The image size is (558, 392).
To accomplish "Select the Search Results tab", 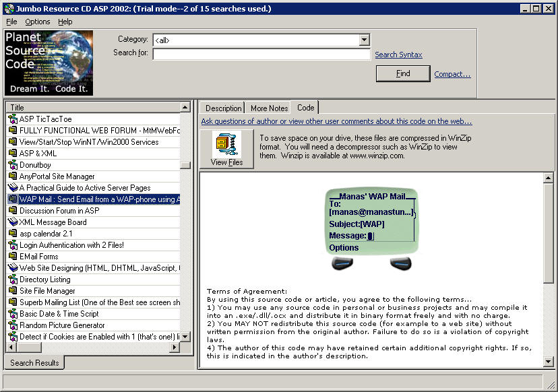I will coord(34,363).
